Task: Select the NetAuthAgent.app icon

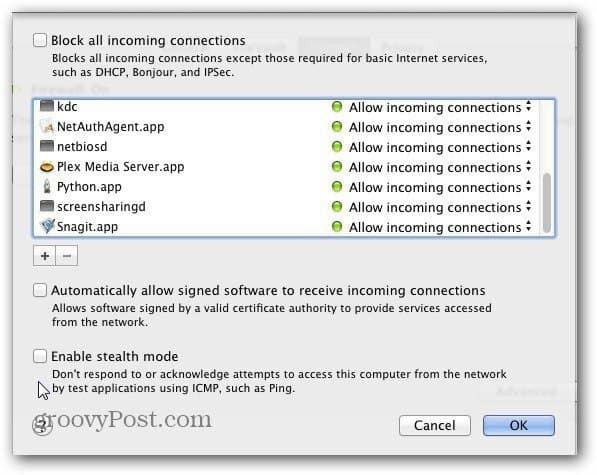Action: 47,127
